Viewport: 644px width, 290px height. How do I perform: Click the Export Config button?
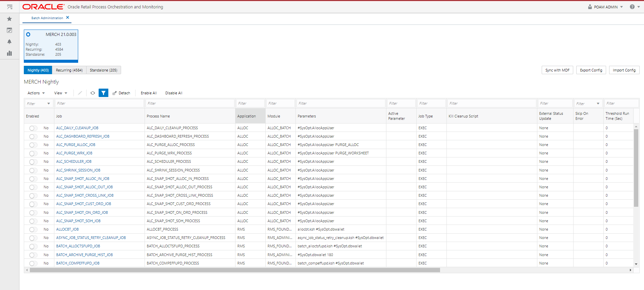591,70
